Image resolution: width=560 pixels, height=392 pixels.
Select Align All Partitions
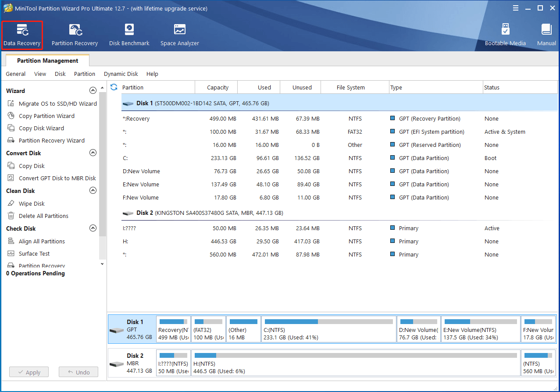tap(36, 241)
